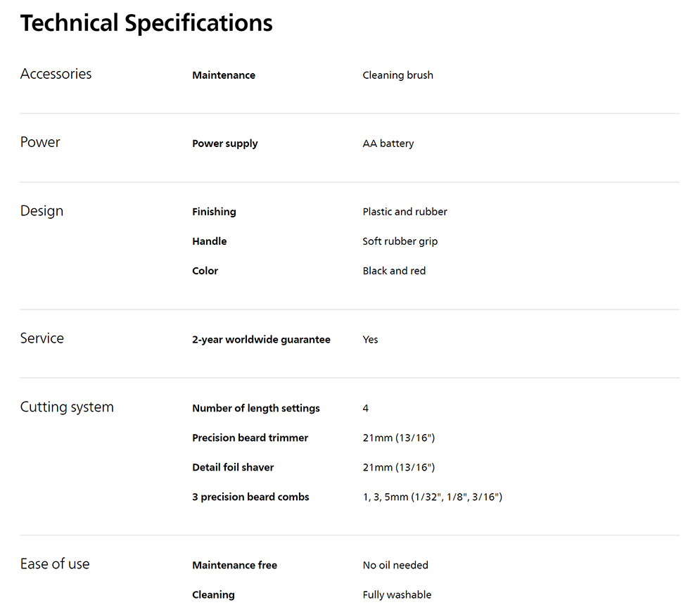The width and height of the screenshot is (700, 612).
Task: Click the 2-year worldwide guarantee label
Action: (x=261, y=340)
